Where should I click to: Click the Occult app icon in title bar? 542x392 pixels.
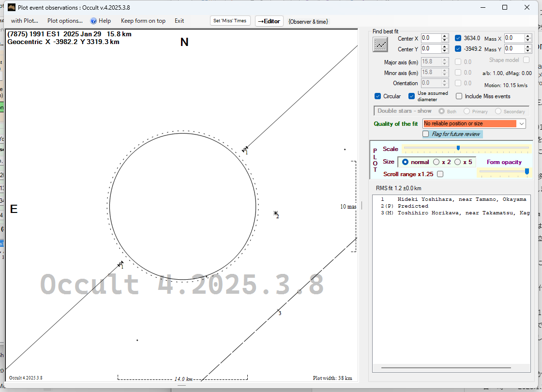click(x=12, y=7)
